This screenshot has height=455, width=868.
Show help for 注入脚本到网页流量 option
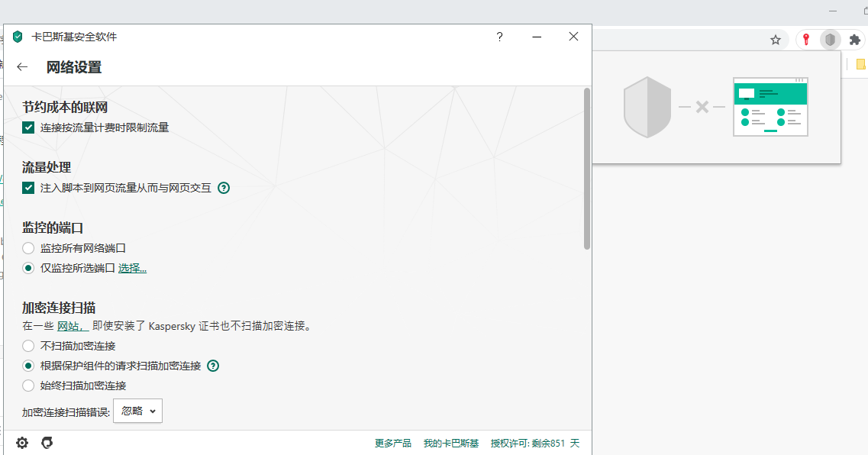pyautogui.click(x=224, y=189)
